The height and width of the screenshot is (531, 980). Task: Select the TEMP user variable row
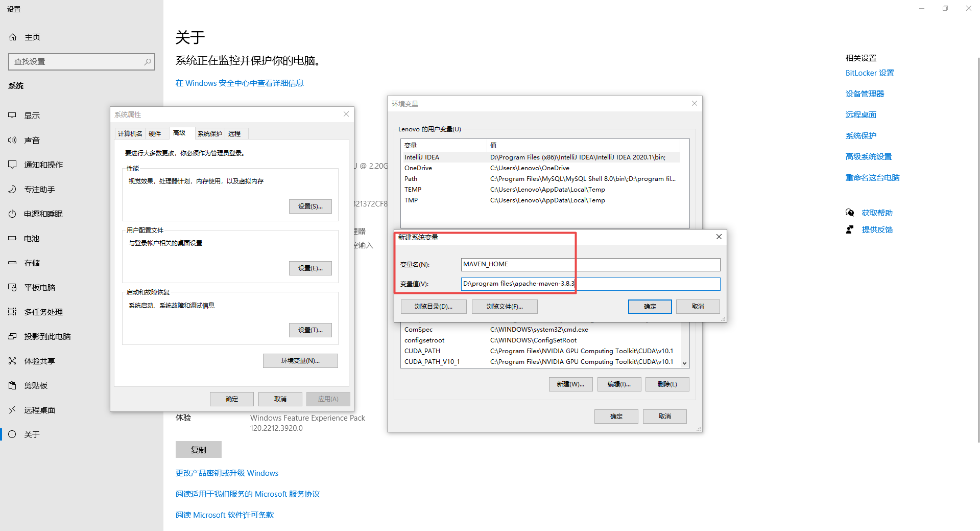[541, 190]
